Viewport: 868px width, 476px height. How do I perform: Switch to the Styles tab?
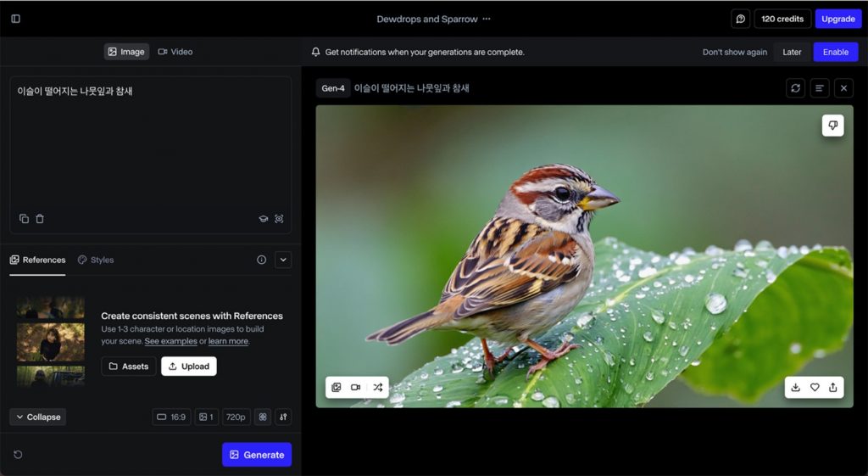click(x=96, y=260)
